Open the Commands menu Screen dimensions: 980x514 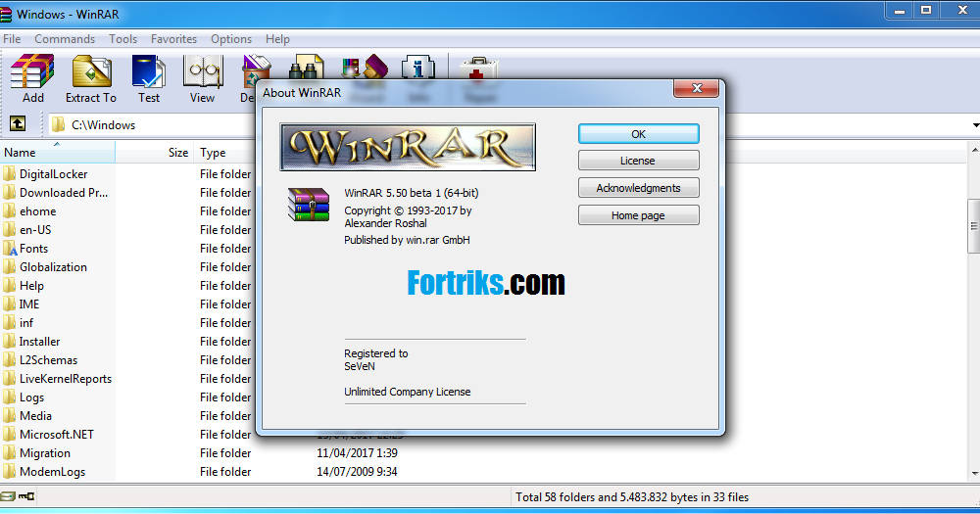click(x=65, y=39)
